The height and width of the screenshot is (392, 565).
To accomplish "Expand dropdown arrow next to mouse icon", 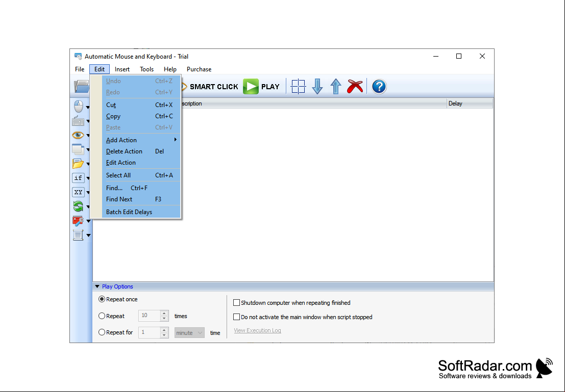I will pyautogui.click(x=88, y=107).
